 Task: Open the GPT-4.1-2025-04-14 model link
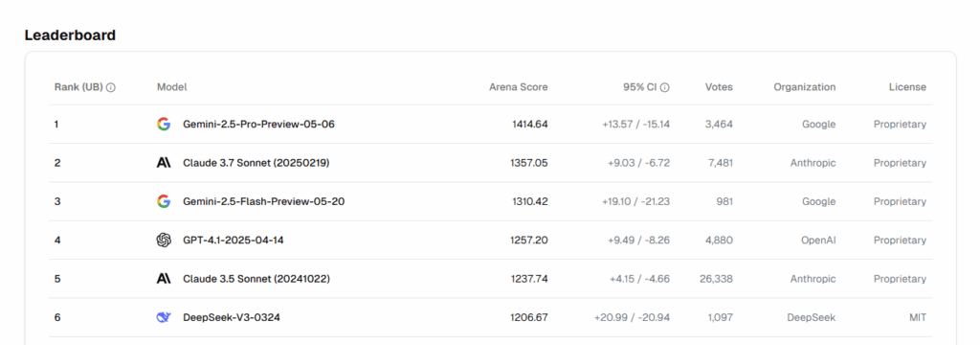click(234, 240)
